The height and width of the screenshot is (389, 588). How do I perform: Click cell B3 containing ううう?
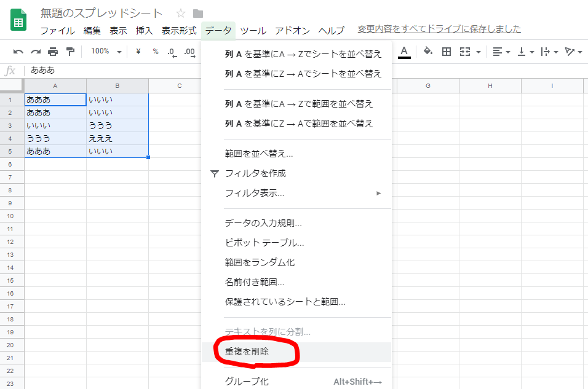point(117,125)
